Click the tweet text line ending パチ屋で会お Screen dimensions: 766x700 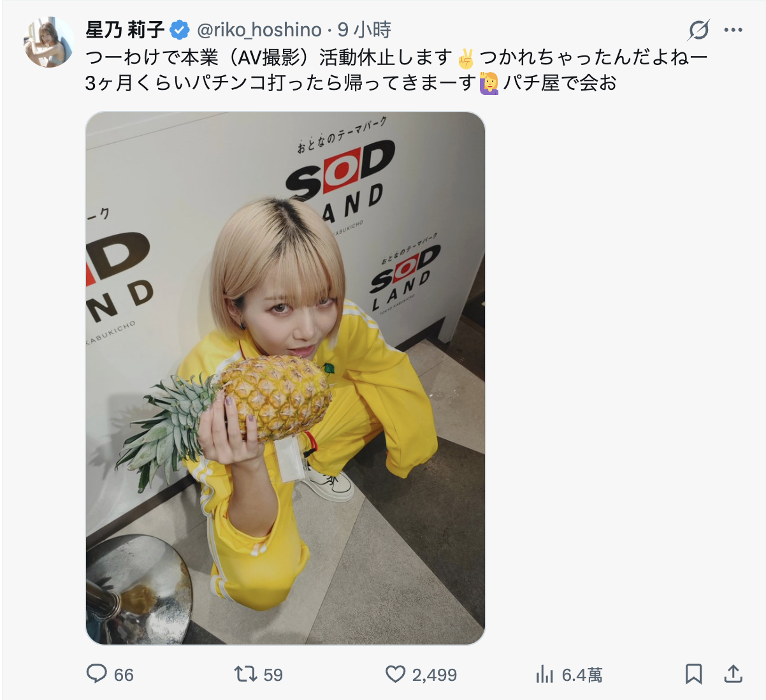351,83
